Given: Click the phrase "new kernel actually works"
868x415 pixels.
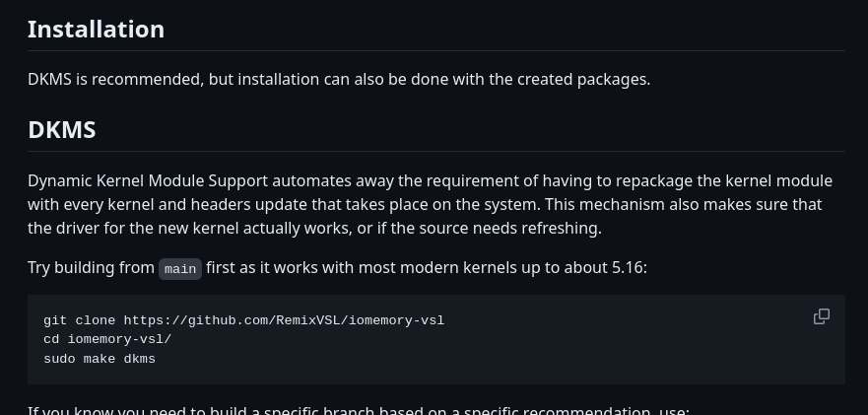Looking at the screenshot, I should tap(255, 229).
